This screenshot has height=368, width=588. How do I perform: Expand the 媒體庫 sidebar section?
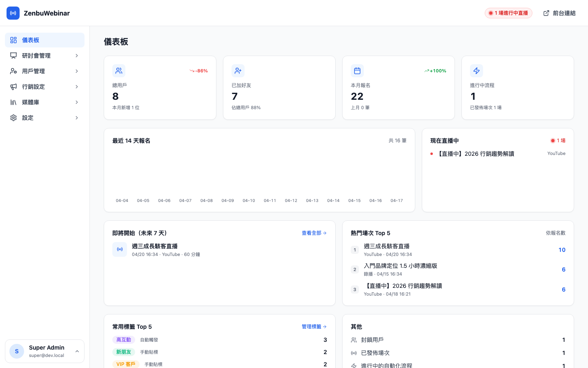[x=45, y=102]
